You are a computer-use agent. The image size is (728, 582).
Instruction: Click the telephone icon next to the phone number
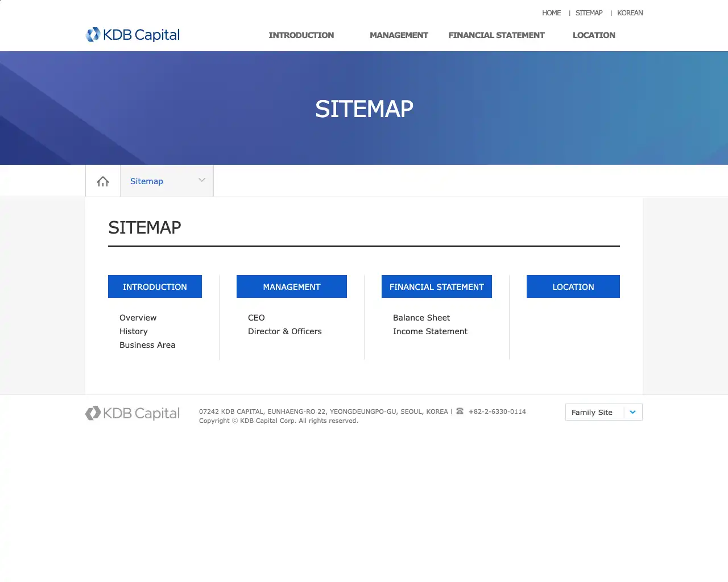(459, 411)
